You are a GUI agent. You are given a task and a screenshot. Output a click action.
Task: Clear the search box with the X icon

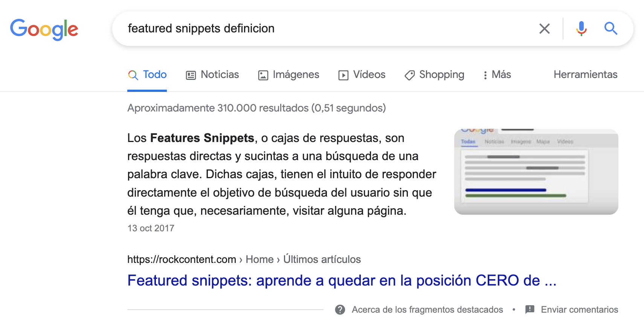click(x=544, y=29)
